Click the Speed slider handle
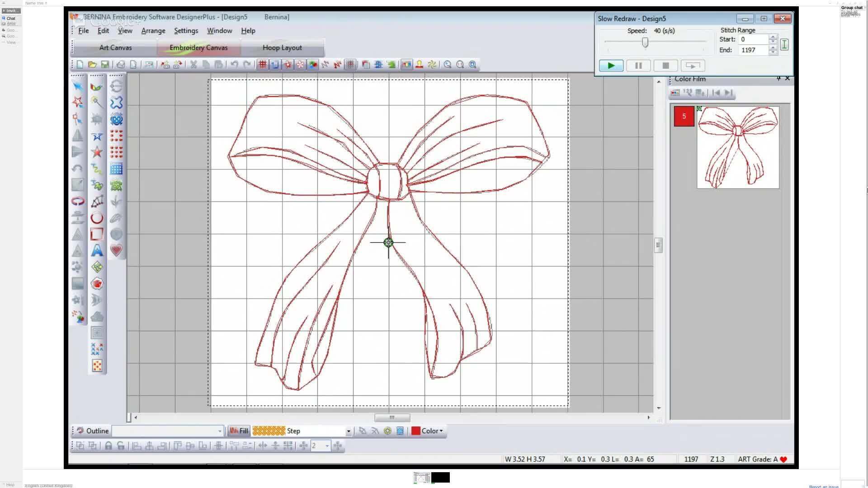This screenshot has height=488, width=868. click(645, 42)
